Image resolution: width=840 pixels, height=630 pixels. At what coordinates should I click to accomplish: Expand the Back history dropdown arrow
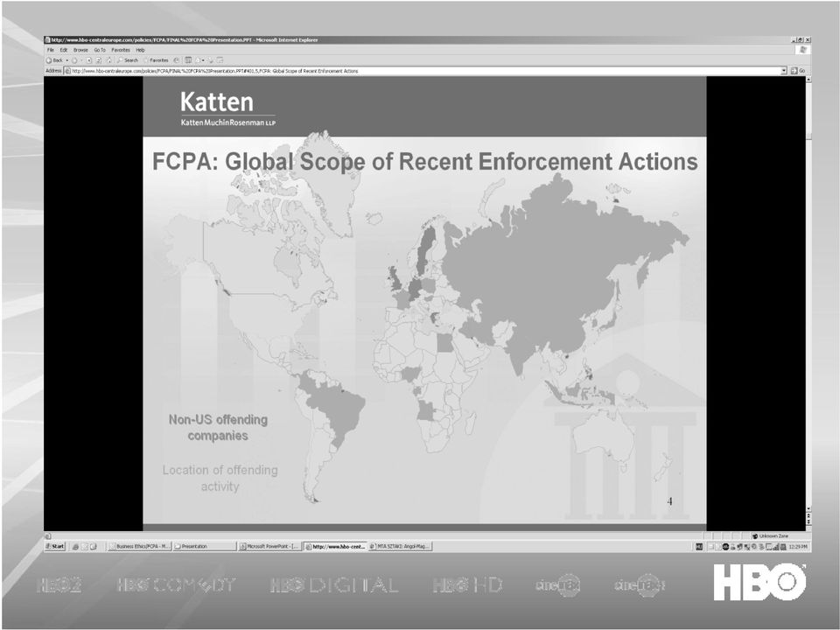[x=67, y=60]
